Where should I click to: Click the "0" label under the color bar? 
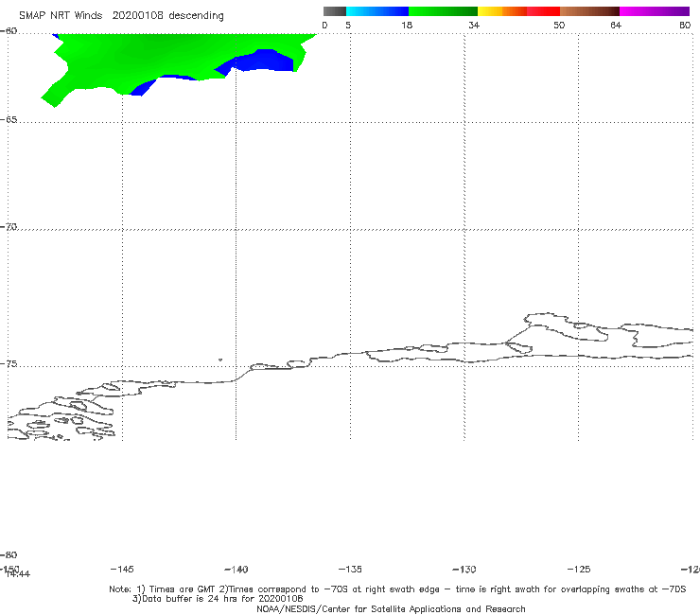pyautogui.click(x=324, y=25)
